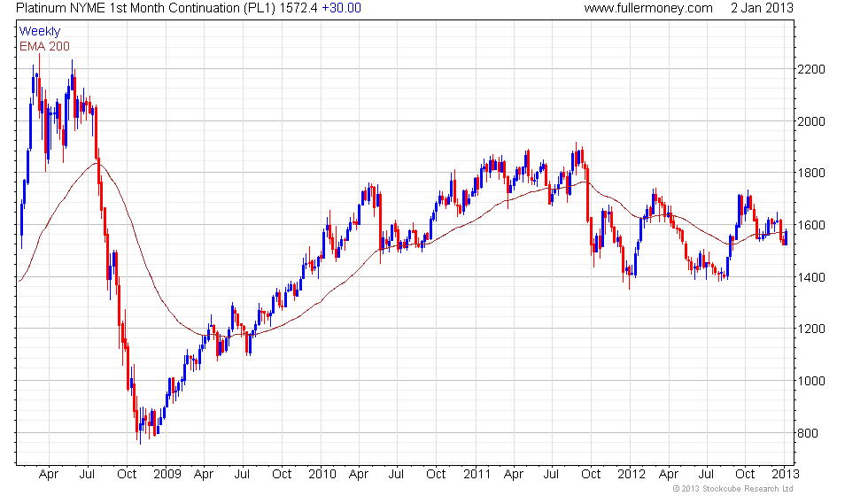Click the 800 price axis label

tap(807, 433)
